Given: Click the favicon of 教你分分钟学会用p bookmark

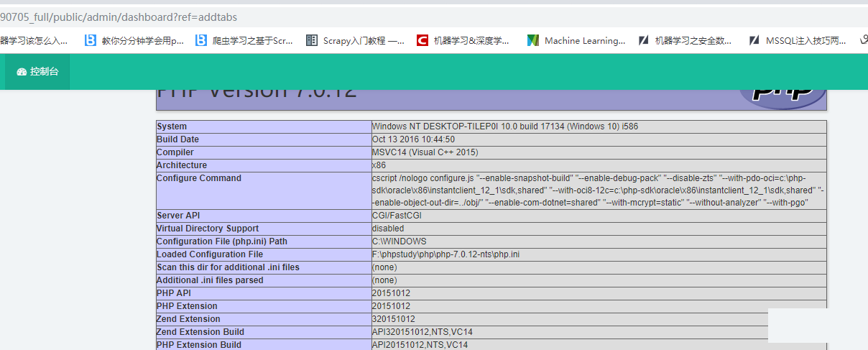Looking at the screenshot, I should tap(90, 40).
